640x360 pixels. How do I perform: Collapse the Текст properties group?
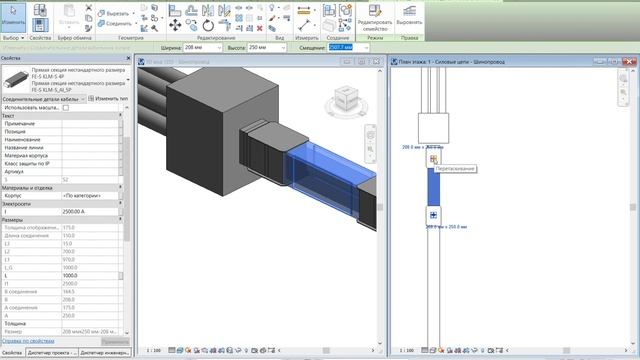tap(120, 116)
